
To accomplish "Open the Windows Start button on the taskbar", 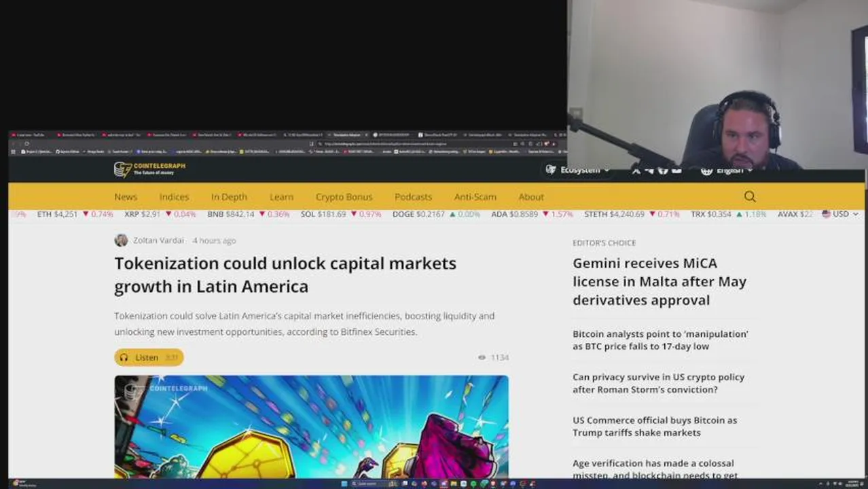I will [x=344, y=484].
